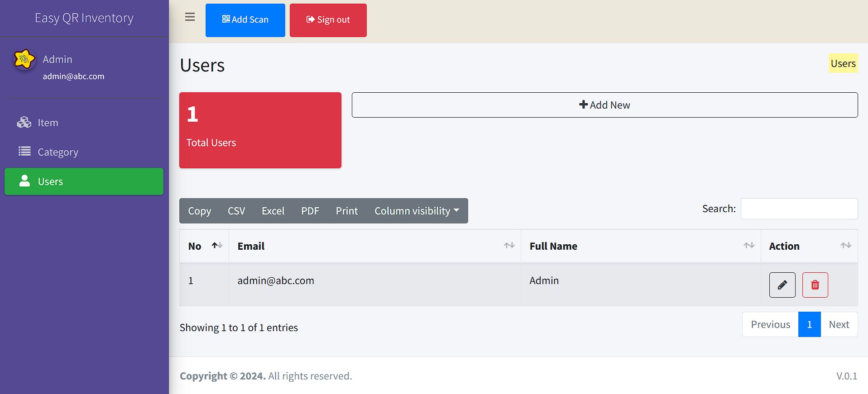Click the Sign out button

click(328, 20)
